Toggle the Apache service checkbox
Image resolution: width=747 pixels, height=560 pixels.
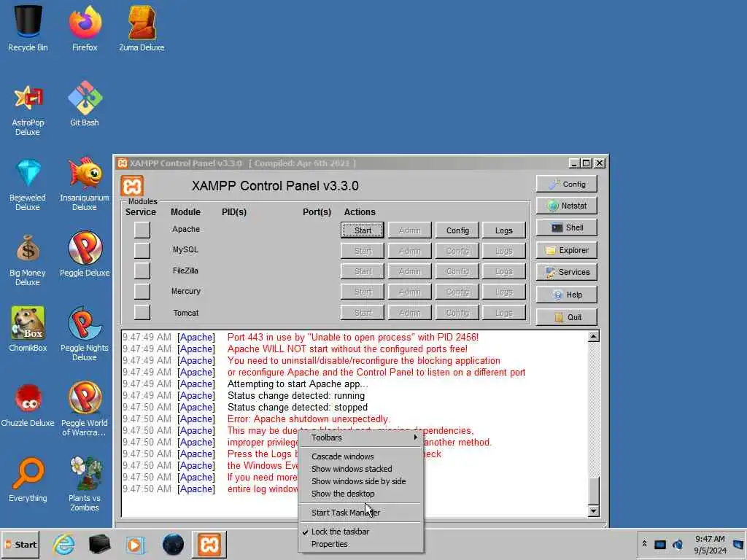[142, 230]
